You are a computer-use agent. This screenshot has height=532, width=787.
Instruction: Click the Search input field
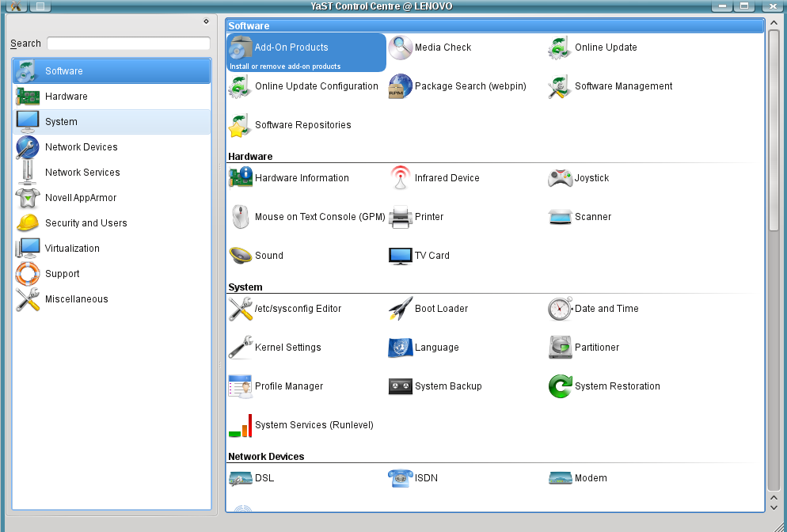(x=128, y=44)
